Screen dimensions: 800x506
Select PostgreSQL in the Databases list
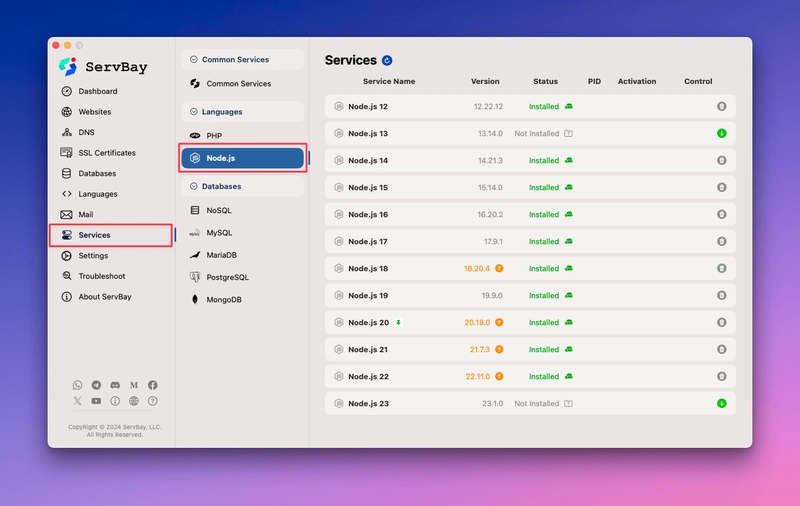pos(227,277)
